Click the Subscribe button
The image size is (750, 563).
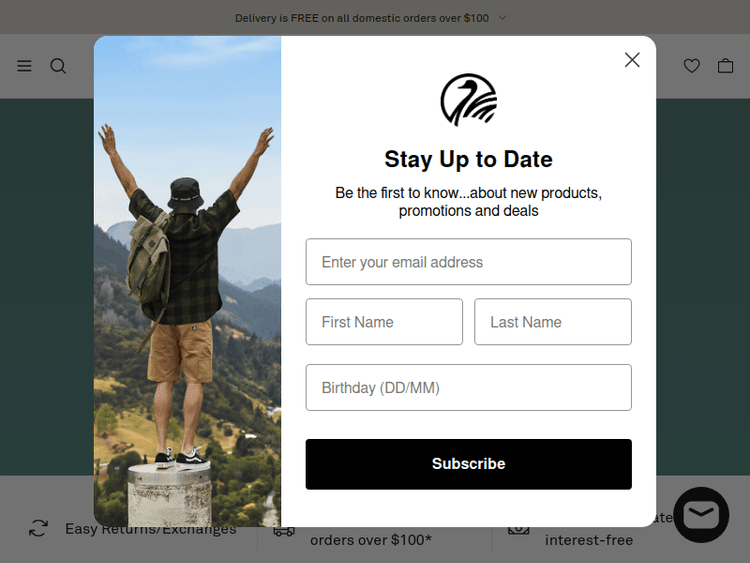pos(469,464)
